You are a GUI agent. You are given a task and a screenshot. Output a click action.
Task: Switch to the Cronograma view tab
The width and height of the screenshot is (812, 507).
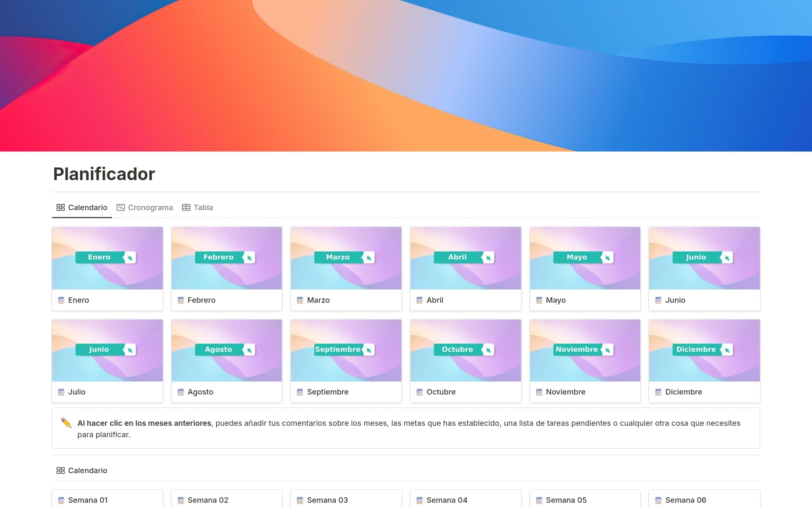point(145,208)
